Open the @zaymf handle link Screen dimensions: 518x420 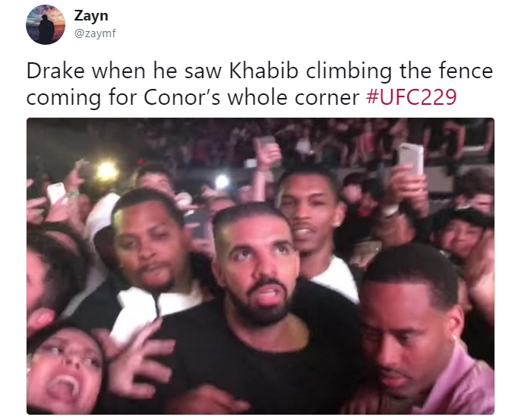coord(95,33)
